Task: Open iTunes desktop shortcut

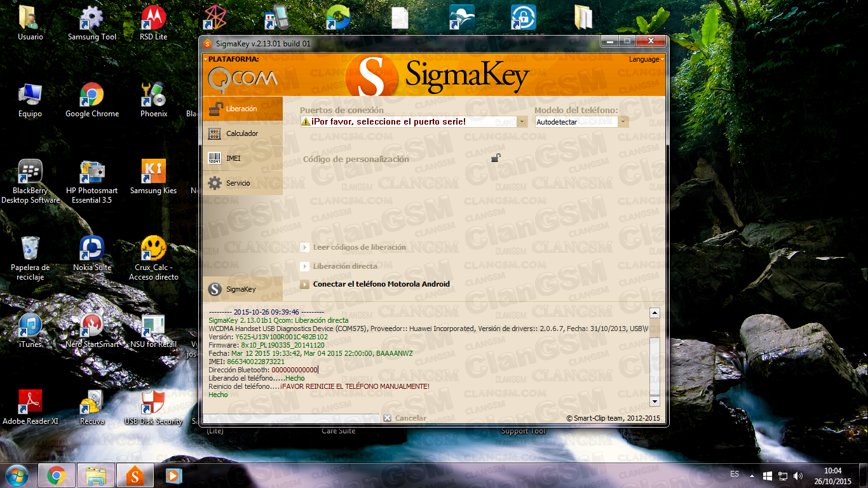Action: [30, 330]
